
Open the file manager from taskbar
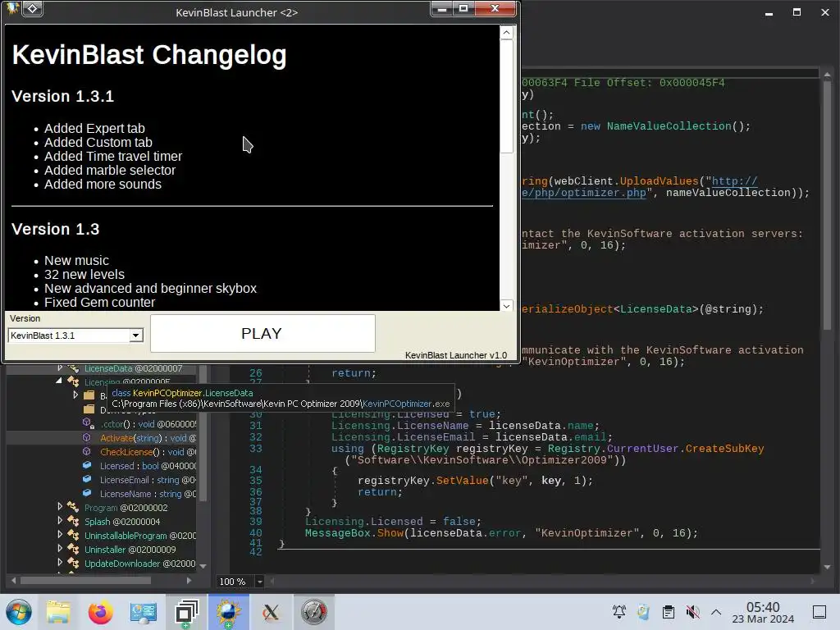[58, 612]
